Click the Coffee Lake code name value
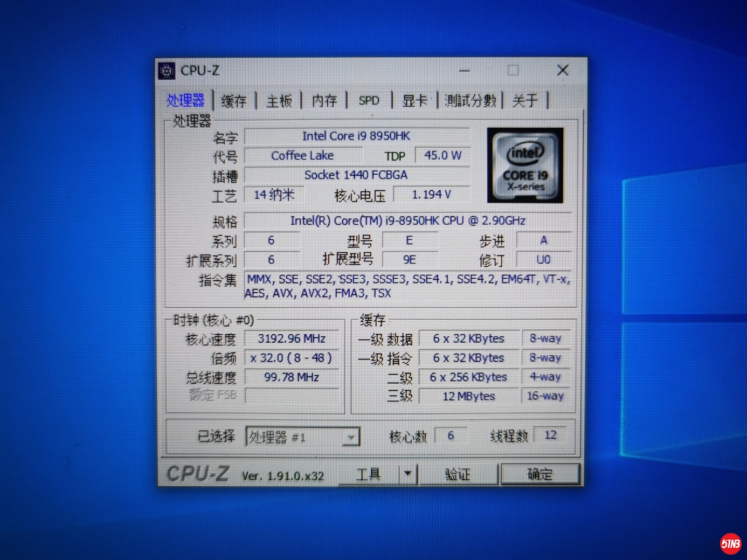Image resolution: width=747 pixels, height=560 pixels. [x=302, y=156]
